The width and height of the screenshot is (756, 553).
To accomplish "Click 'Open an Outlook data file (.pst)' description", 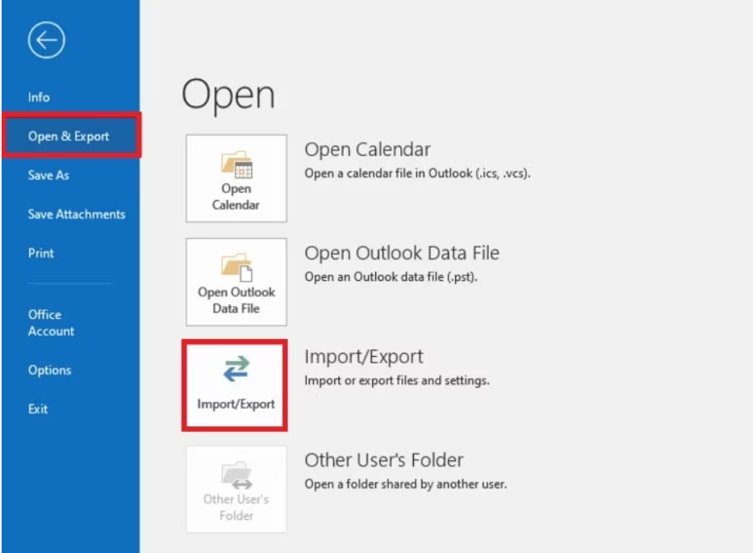I will [390, 277].
